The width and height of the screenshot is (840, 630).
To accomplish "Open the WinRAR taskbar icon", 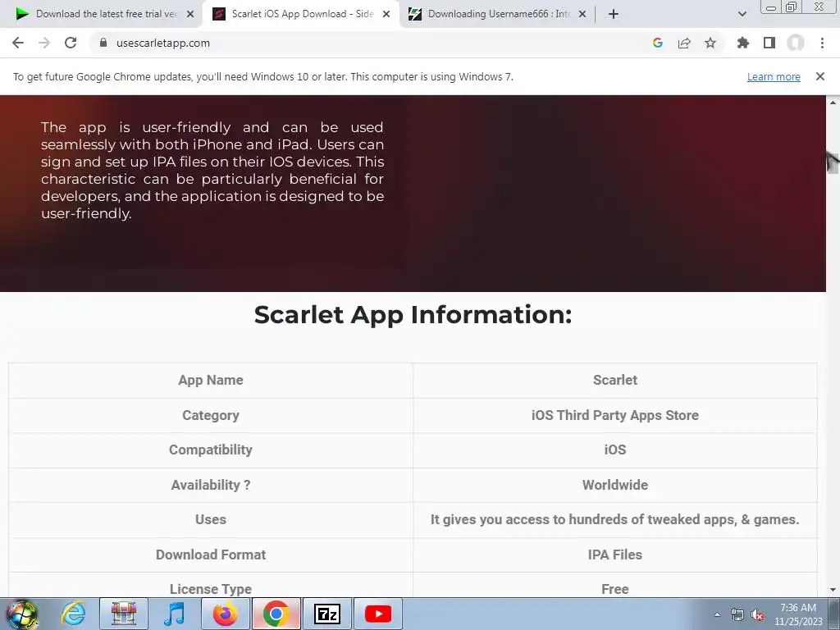I will pyautogui.click(x=124, y=614).
